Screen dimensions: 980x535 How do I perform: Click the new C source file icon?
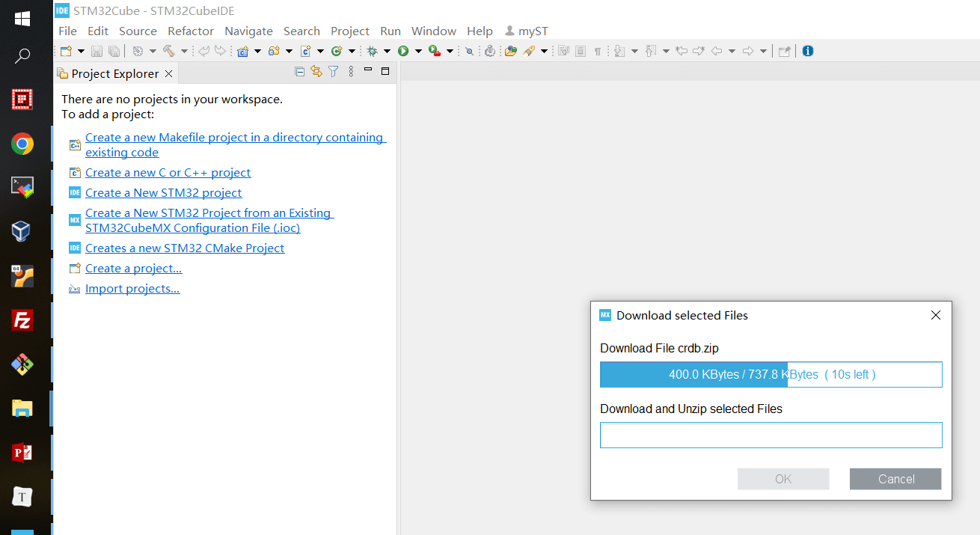point(305,51)
